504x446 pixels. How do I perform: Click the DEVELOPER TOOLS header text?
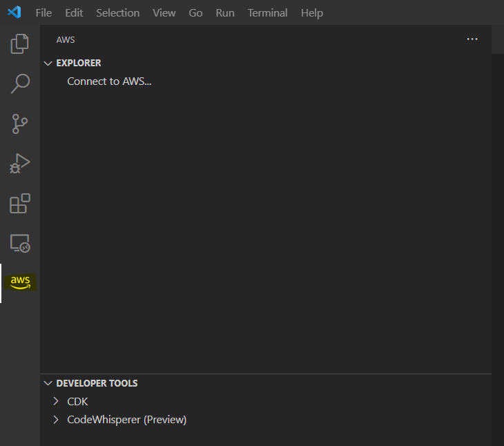click(x=97, y=383)
